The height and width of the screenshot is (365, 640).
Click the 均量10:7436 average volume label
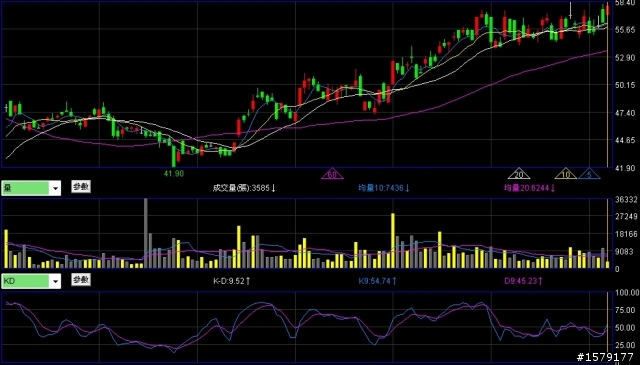(384, 188)
